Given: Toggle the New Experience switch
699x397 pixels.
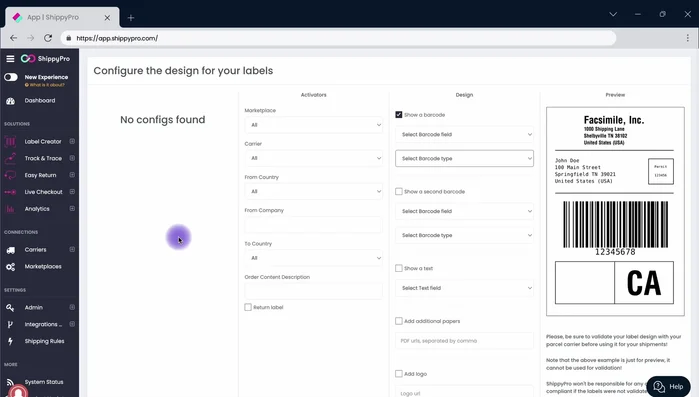Looking at the screenshot, I should pos(11,77).
